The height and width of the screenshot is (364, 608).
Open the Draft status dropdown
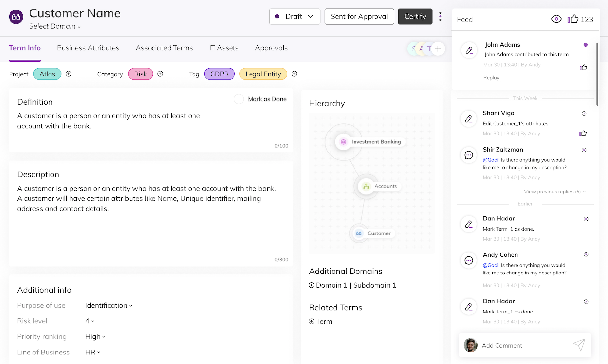pyautogui.click(x=294, y=16)
